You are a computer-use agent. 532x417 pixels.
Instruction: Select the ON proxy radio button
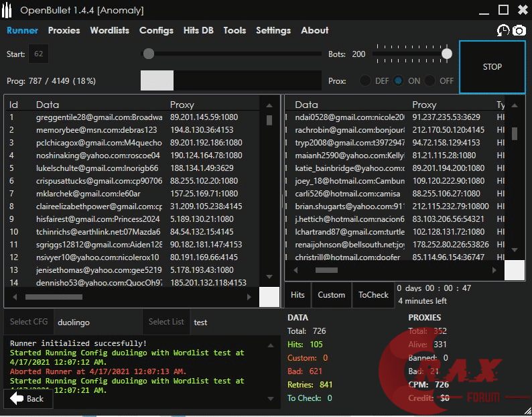[399, 80]
